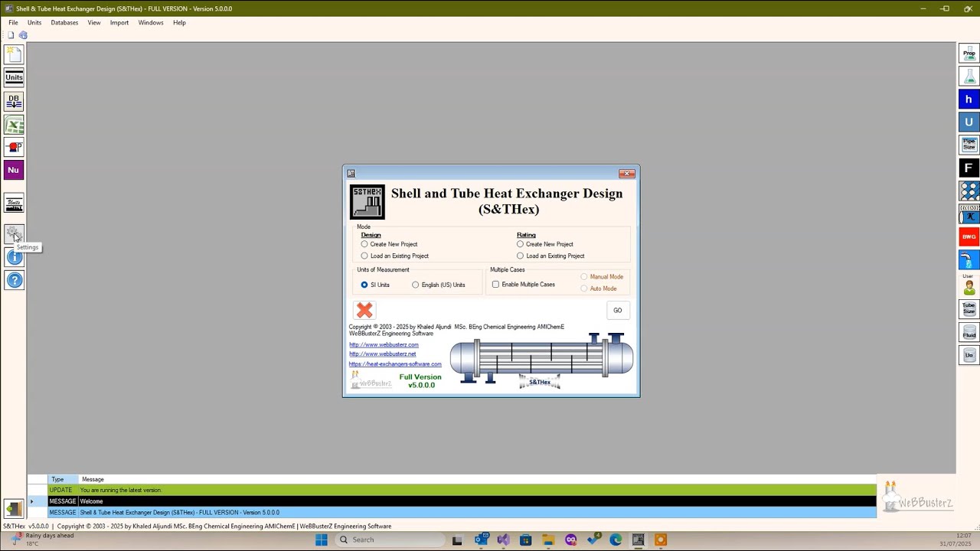Click the U coefficient icon
Image resolution: width=980 pixels, height=551 pixels.
(969, 122)
